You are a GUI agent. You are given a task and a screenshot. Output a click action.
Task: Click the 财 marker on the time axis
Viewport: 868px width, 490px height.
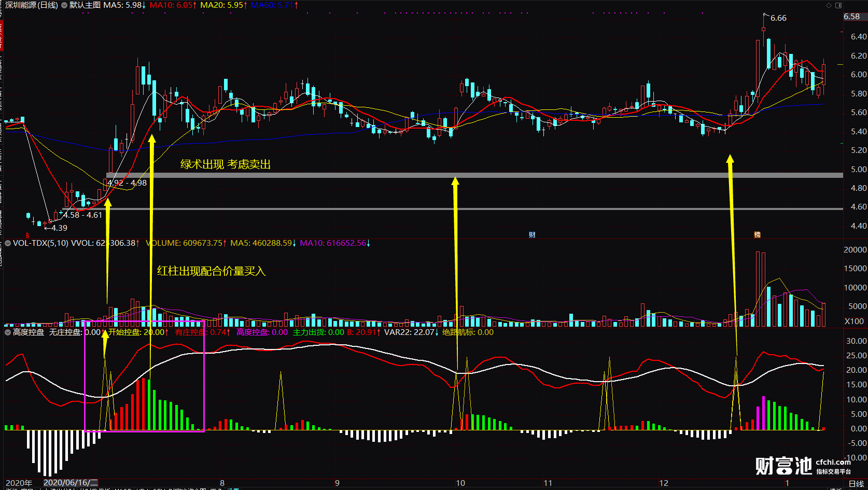[532, 235]
